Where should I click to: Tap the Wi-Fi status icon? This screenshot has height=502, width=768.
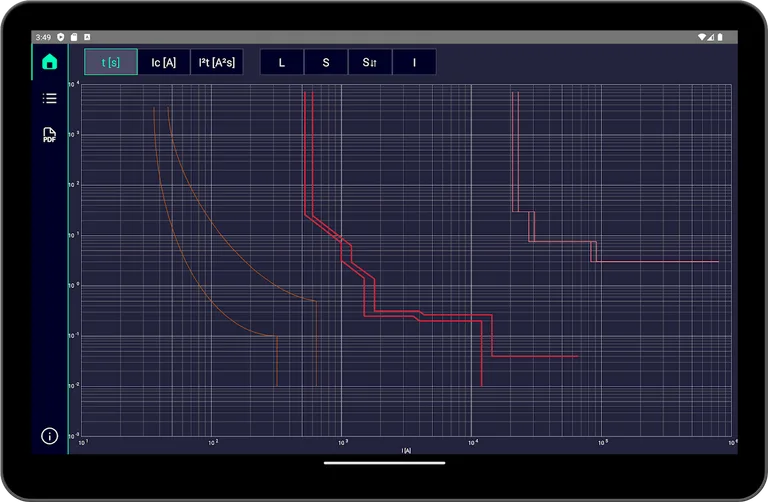tap(701, 37)
